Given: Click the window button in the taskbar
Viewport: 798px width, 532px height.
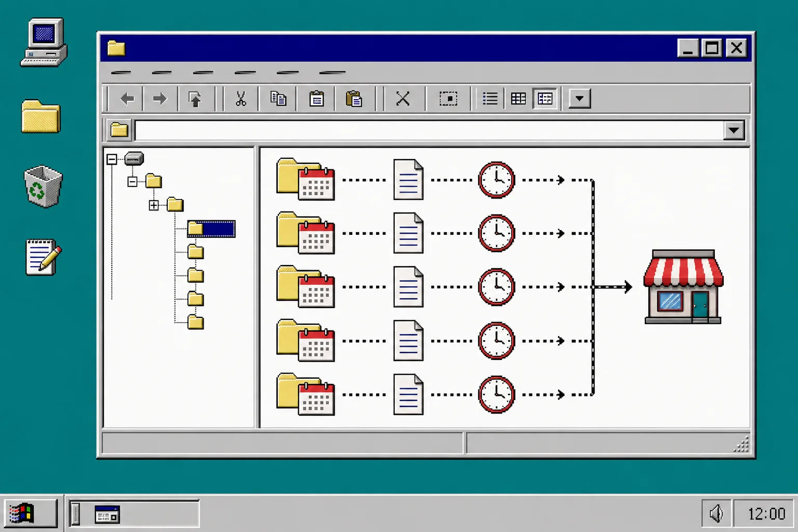Looking at the screenshot, I should point(135,514).
